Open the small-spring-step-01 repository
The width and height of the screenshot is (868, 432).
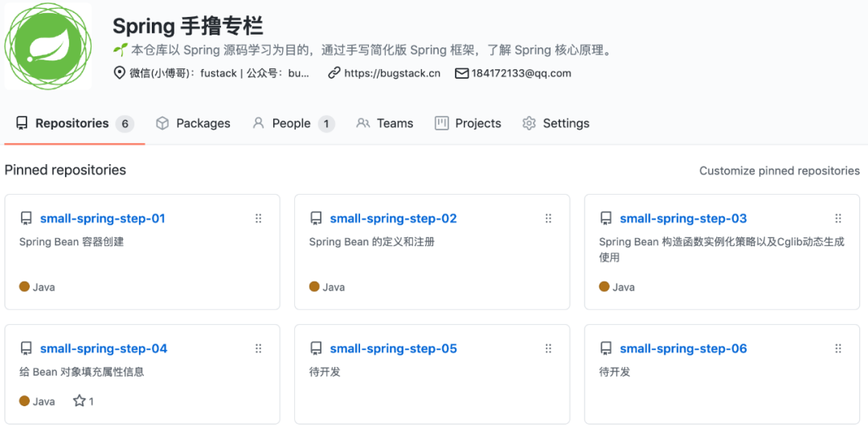(x=103, y=219)
